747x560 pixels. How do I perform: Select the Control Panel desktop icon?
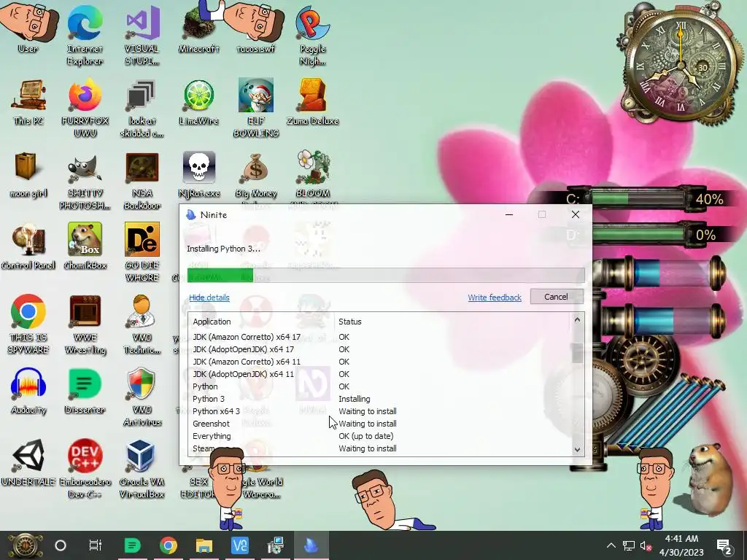pyautogui.click(x=28, y=246)
